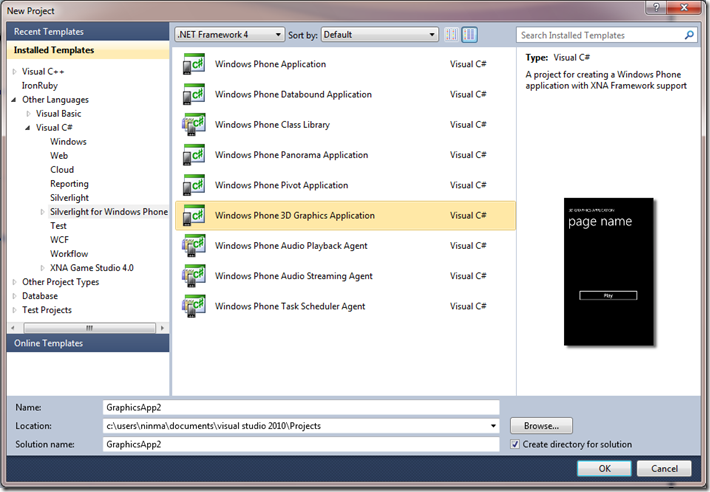Select the Cloud tree item
Image resolution: width=710 pixels, height=492 pixels.
click(62, 170)
